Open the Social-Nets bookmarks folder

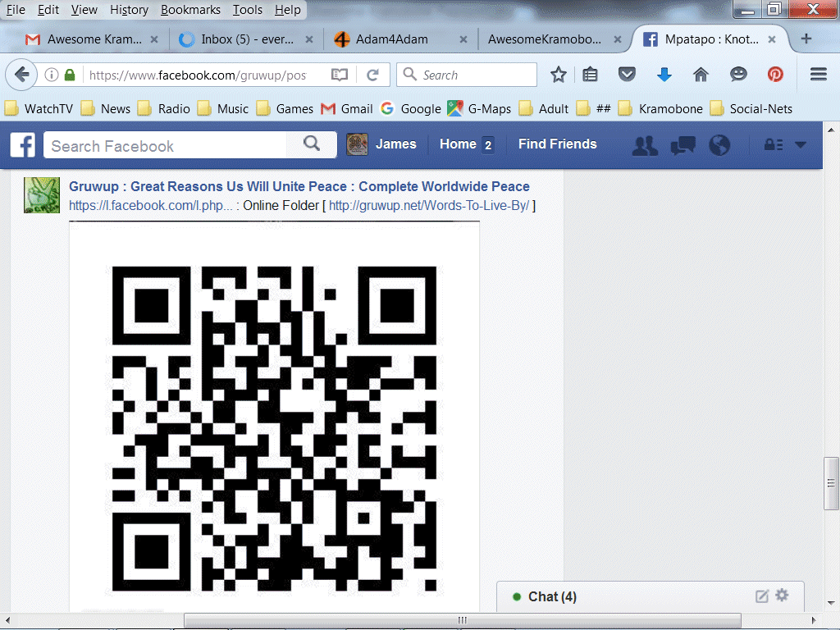pos(751,109)
